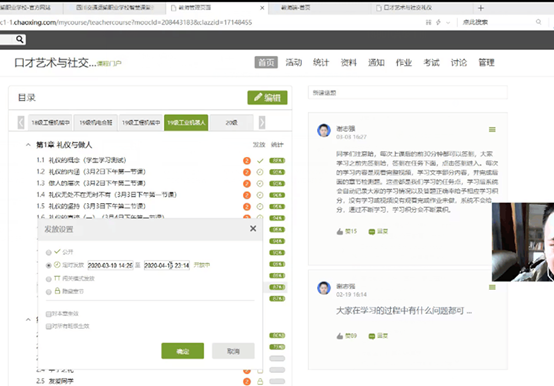
Task: Confirm with the green 确定 button
Action: pyautogui.click(x=183, y=351)
